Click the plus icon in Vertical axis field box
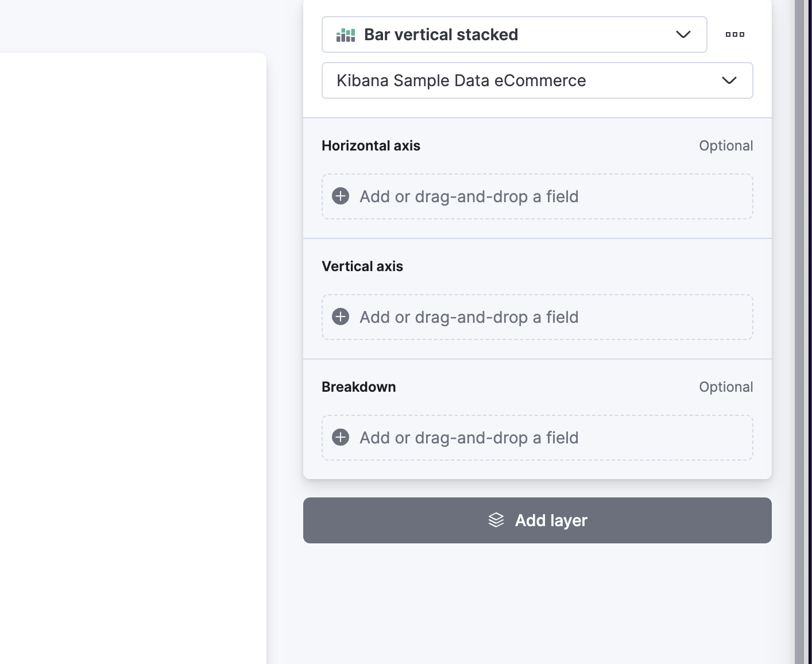Image resolution: width=812 pixels, height=664 pixels. coord(341,317)
